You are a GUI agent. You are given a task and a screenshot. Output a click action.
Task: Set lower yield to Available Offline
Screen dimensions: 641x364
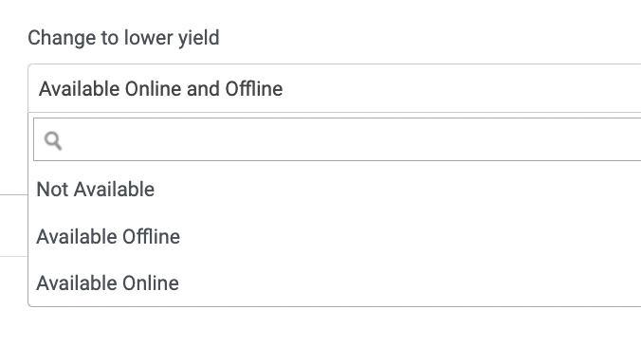(335, 237)
